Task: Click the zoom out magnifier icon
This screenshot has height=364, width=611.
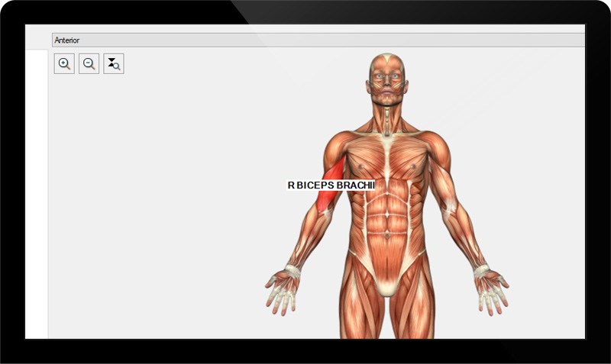Action: pyautogui.click(x=89, y=64)
